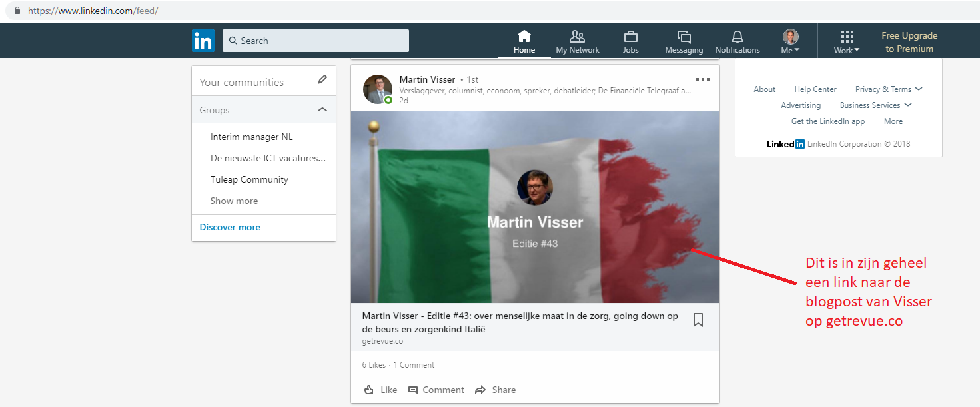Open the Martin Visser Editie #43 article title
980x407 pixels.
point(520,322)
